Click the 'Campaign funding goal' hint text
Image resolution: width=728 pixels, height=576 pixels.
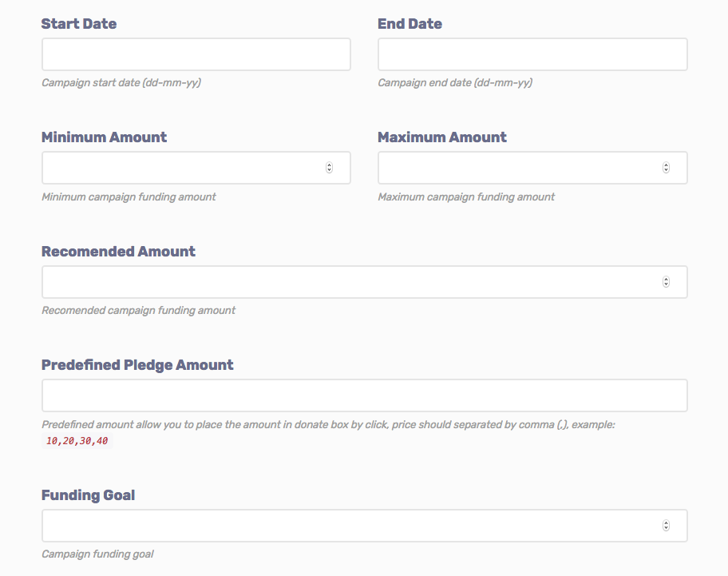click(97, 554)
